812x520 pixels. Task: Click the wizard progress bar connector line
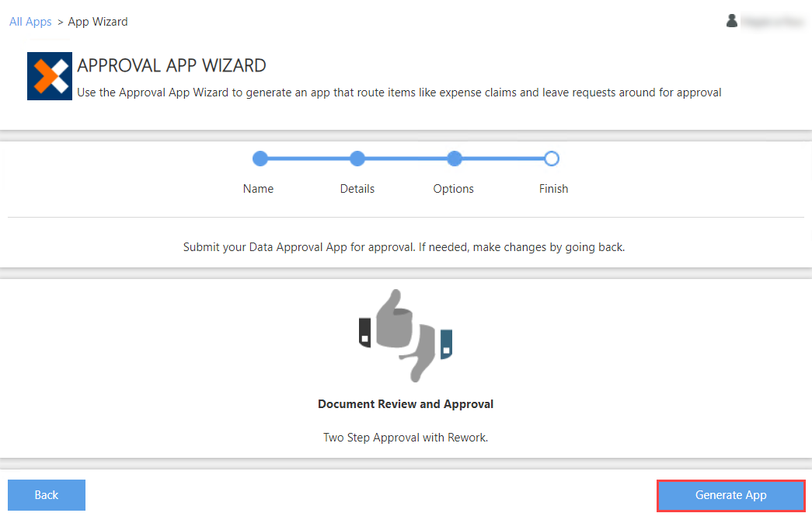click(x=404, y=158)
